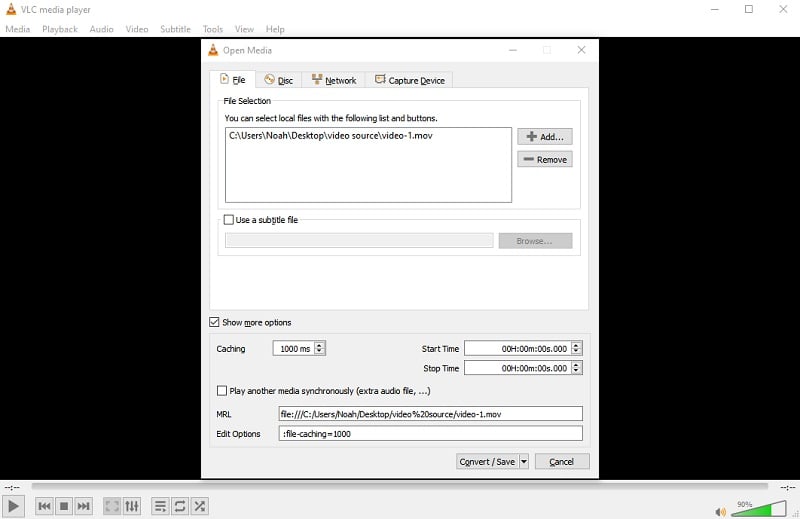Close the Open Media dialog

pyautogui.click(x=581, y=50)
